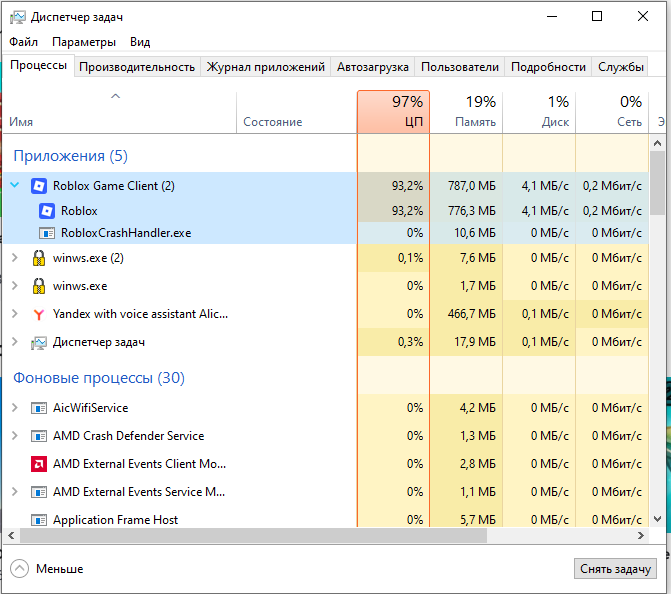Click the Приложения (5) group heading
Screen dimensions: 671x594
click(x=71, y=156)
